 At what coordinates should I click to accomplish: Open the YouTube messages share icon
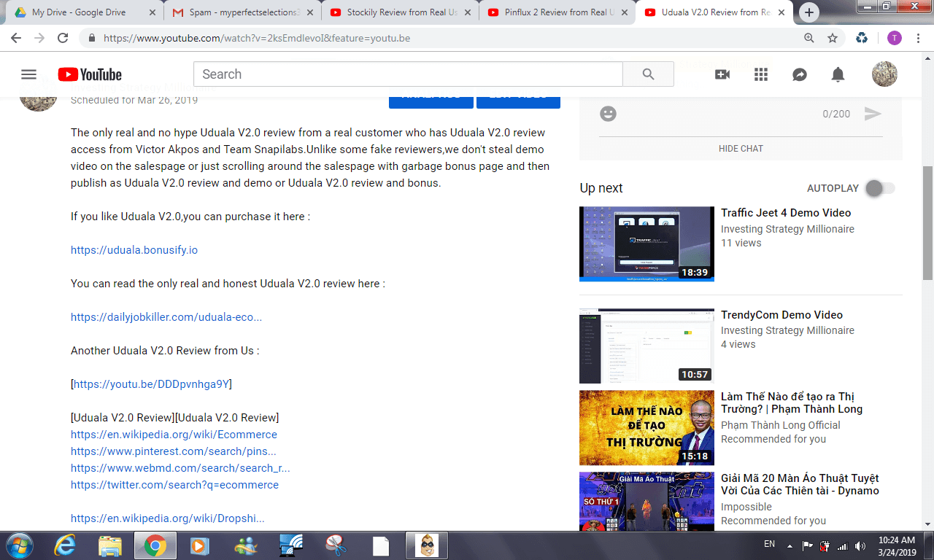click(800, 74)
